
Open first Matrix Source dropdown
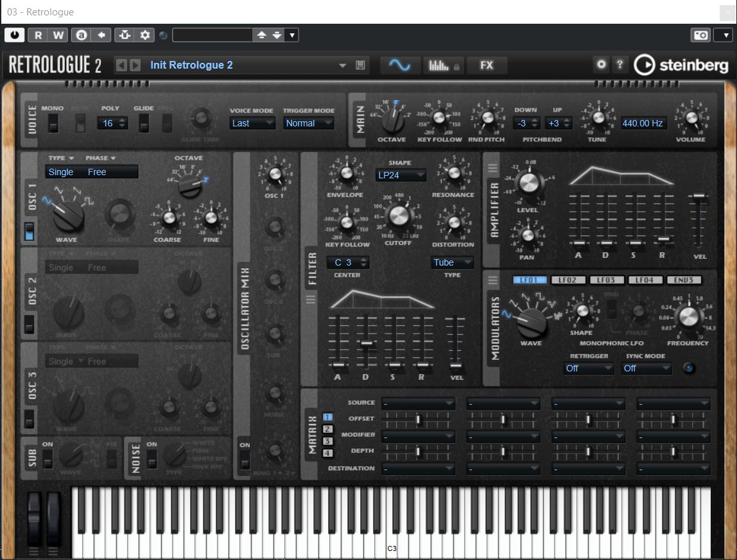point(418,403)
